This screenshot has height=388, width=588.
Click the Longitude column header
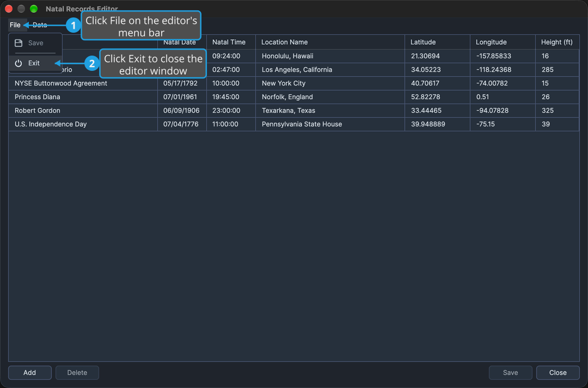point(503,42)
